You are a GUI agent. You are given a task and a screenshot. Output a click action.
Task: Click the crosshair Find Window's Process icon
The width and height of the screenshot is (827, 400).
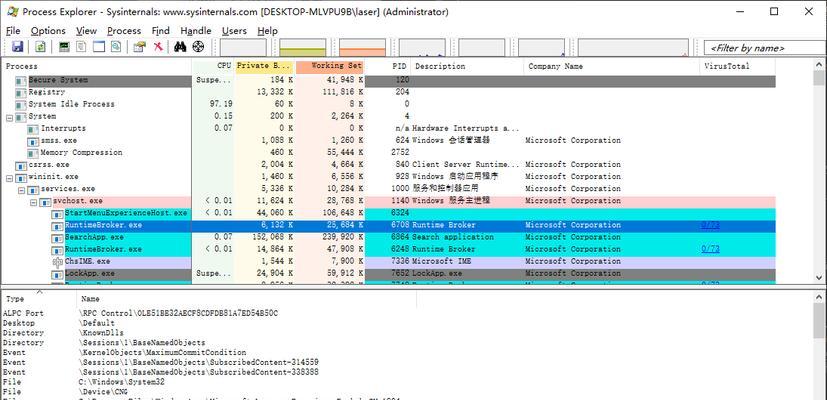tap(198, 47)
